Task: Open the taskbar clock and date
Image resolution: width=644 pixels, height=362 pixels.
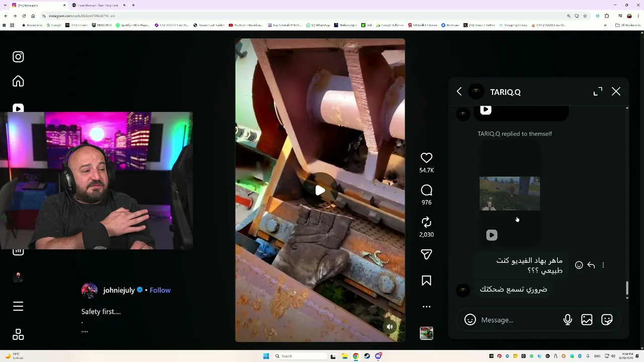Action: tap(627, 356)
